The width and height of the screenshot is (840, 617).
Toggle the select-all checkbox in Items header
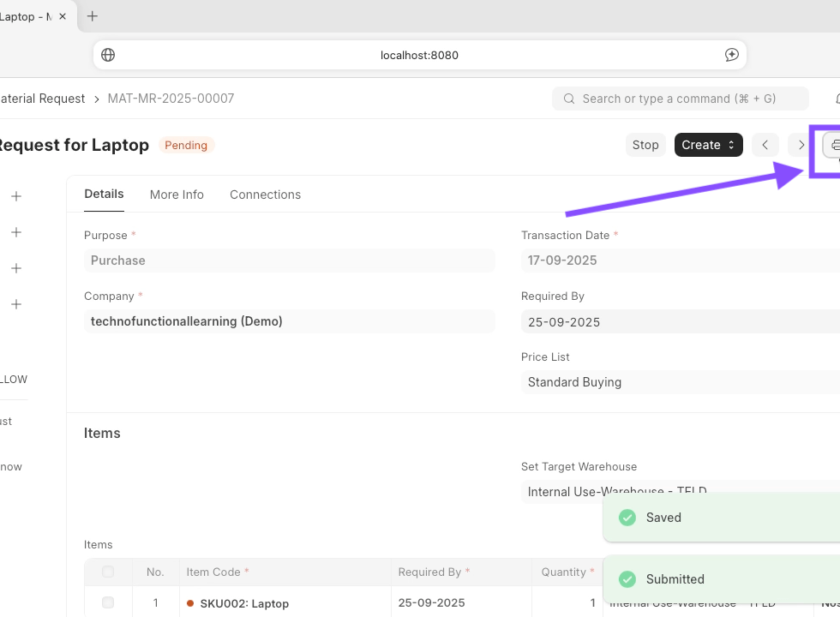tap(108, 572)
